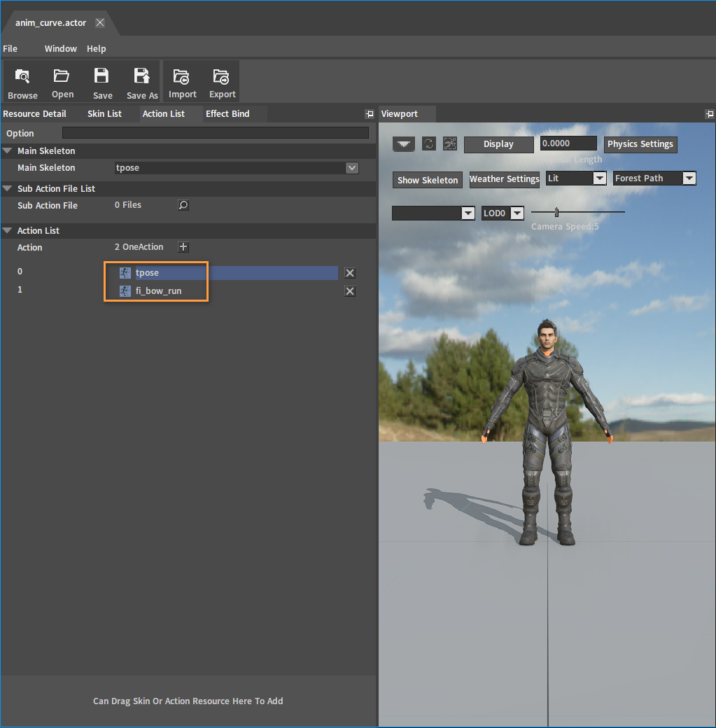Collapse the Sub Action File List section
The image size is (716, 728).
coord(8,188)
